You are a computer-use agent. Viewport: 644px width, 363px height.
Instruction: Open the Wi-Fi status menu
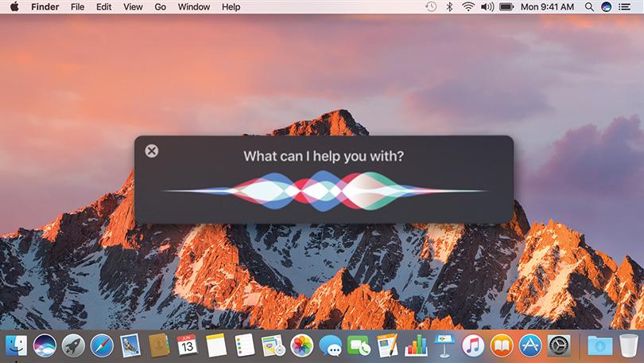468,7
